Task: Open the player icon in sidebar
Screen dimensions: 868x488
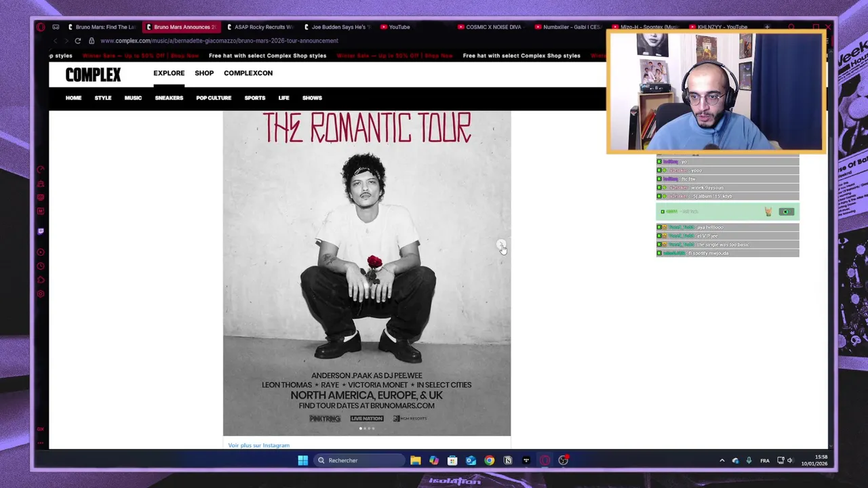Action: (41, 252)
